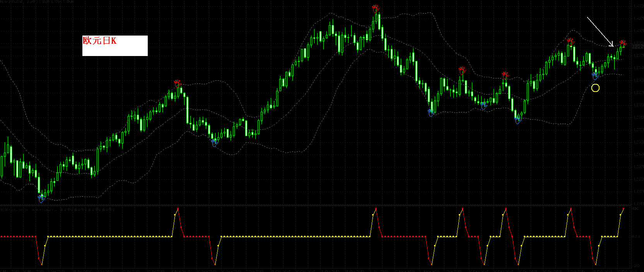Click the first indicator trough dot in lower panel
Viewport: 644px width, 272px height.
(42, 264)
